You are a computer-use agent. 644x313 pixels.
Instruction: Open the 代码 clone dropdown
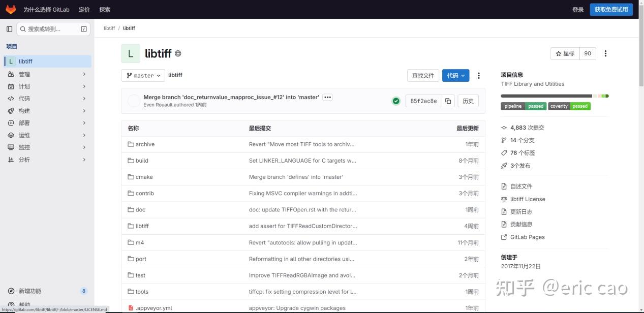tap(455, 76)
